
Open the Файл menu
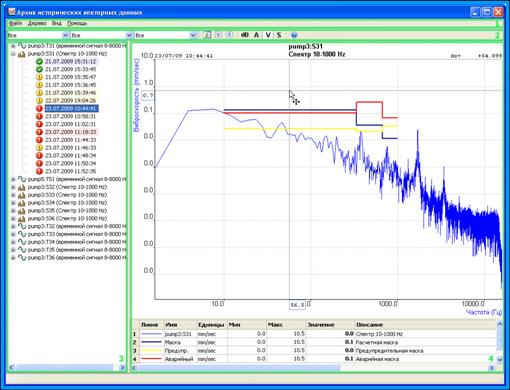[15, 23]
